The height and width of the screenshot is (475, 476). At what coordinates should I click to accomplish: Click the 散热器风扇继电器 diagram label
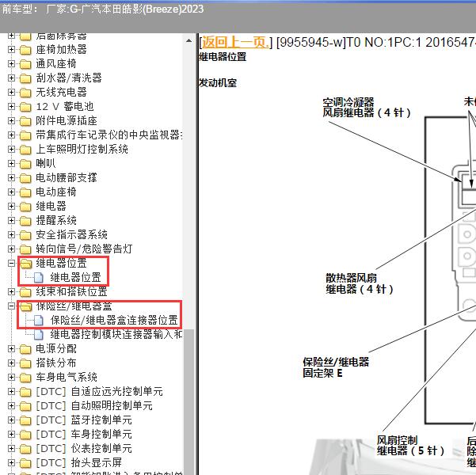click(359, 283)
